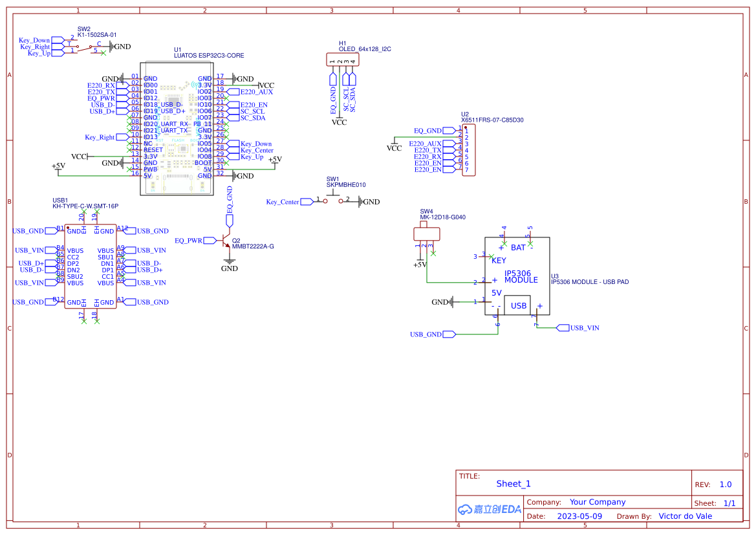756x535 pixels.
Task: Click the USB box inside the IP5306 module
Action: (x=518, y=305)
